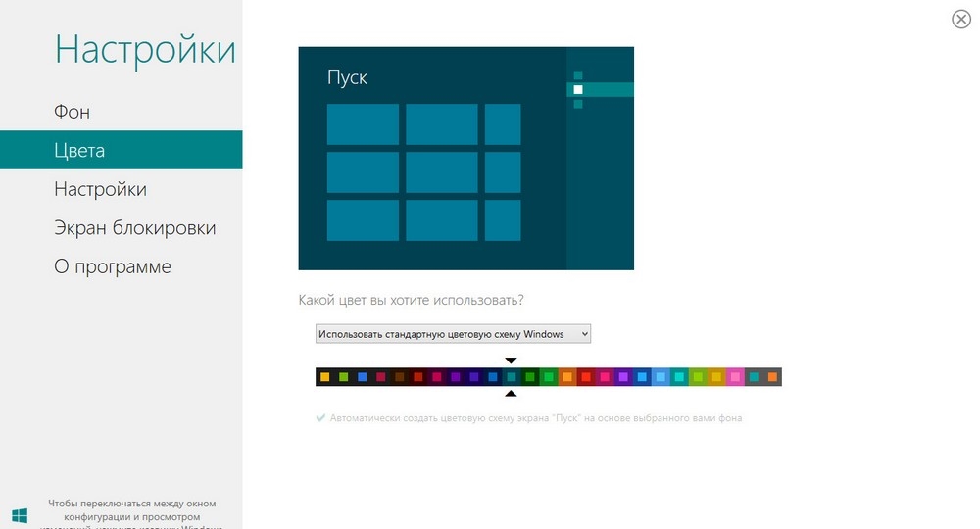Choose the bright green swatch
Screen dimensions: 980x529
(549, 376)
